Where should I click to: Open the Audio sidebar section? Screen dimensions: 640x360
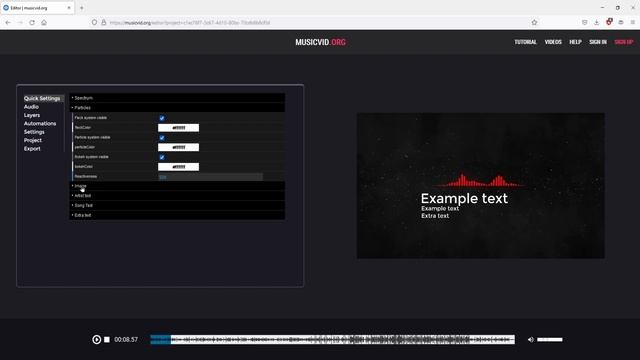point(31,107)
